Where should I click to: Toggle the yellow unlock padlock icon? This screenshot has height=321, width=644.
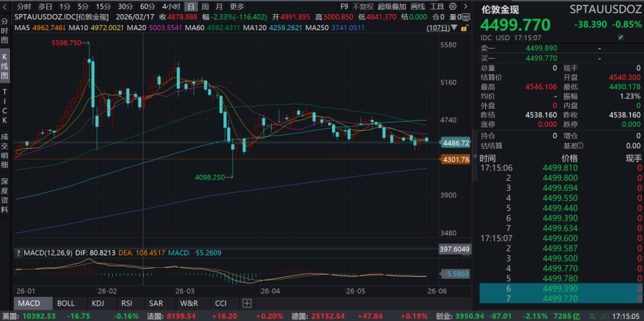click(464, 28)
